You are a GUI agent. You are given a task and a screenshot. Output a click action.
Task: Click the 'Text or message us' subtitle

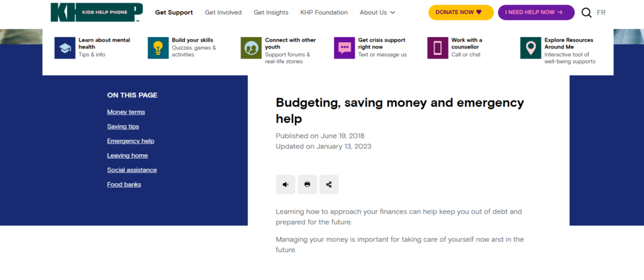382,54
